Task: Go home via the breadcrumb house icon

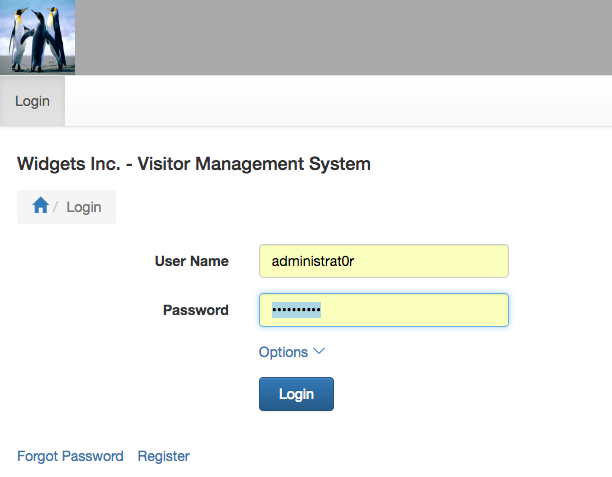Action: 40,206
